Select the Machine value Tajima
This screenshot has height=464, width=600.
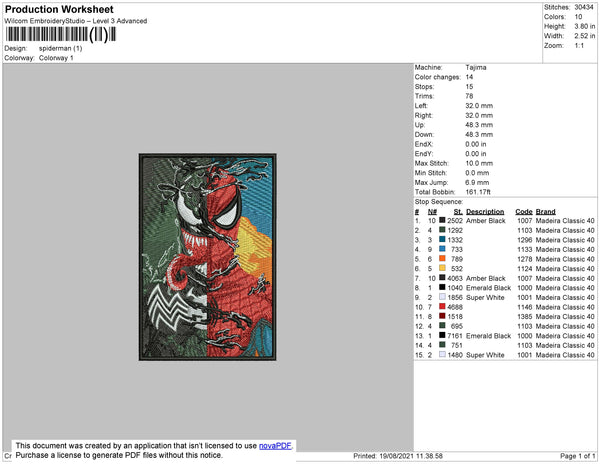point(476,67)
